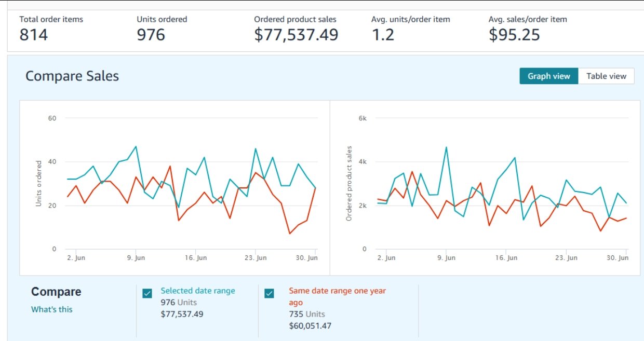Select the Graph view tab
Screen dimensions: 644x341
[548, 76]
